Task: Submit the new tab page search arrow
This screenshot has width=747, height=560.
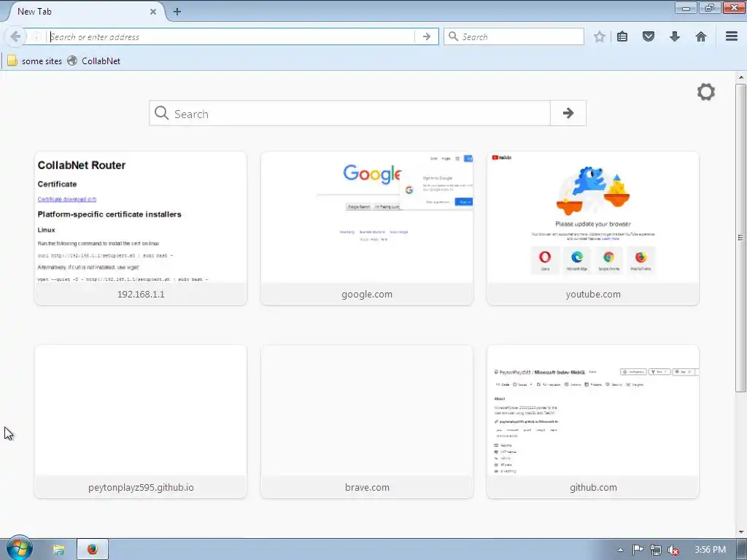Action: point(568,113)
